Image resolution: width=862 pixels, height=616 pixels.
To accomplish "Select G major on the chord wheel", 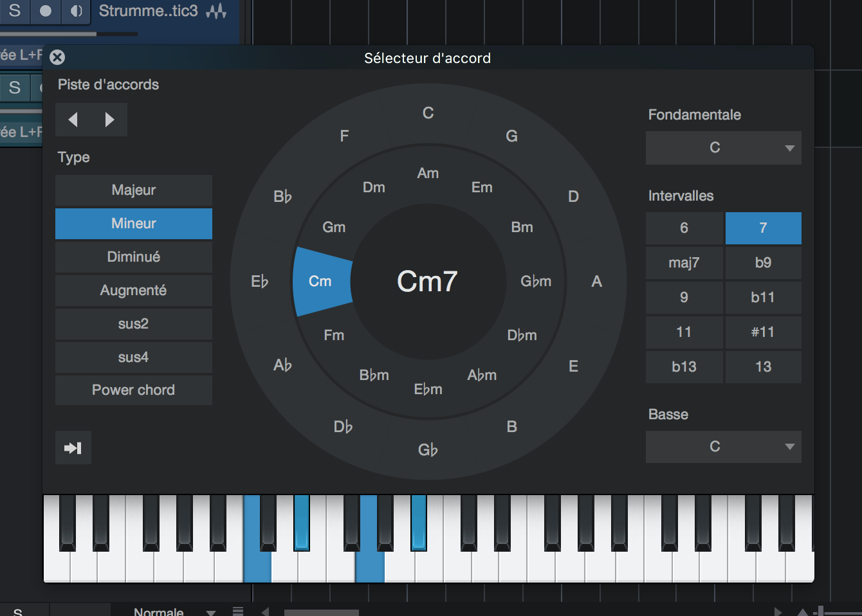I will 512,136.
